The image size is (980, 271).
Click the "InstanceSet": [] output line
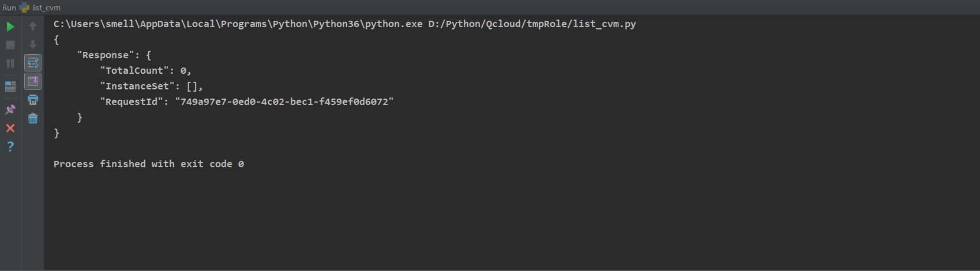(x=151, y=86)
